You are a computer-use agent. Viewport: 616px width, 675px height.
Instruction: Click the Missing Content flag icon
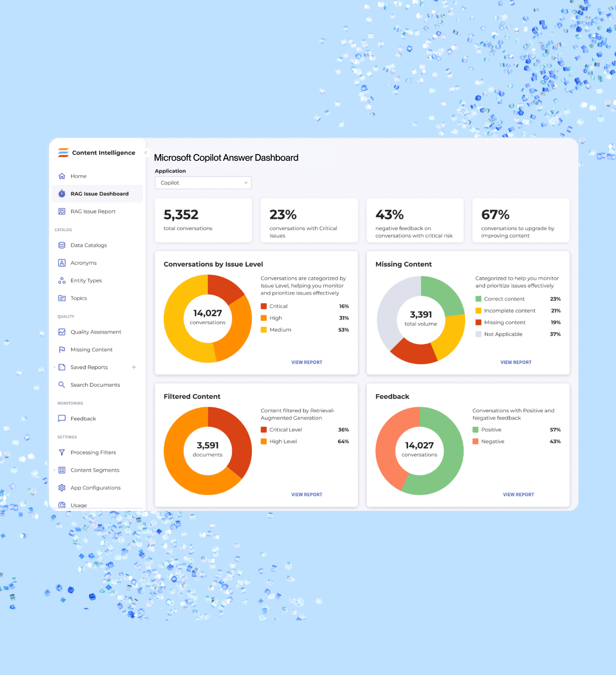[62, 350]
